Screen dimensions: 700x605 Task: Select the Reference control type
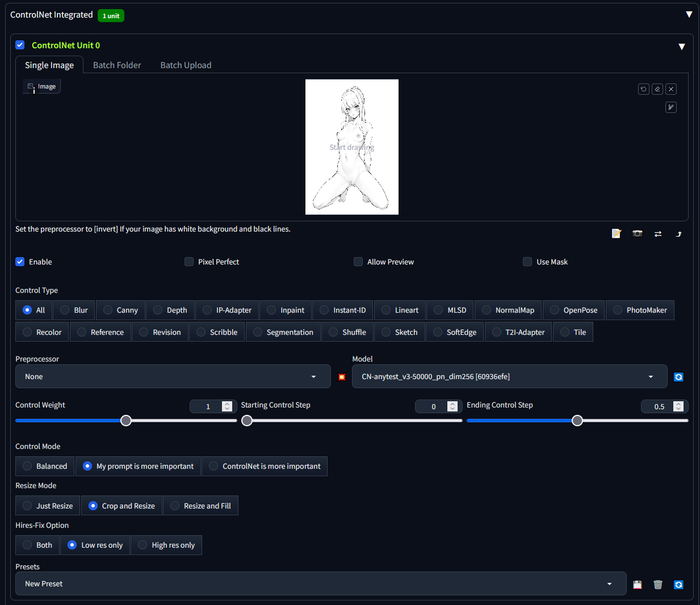point(100,333)
